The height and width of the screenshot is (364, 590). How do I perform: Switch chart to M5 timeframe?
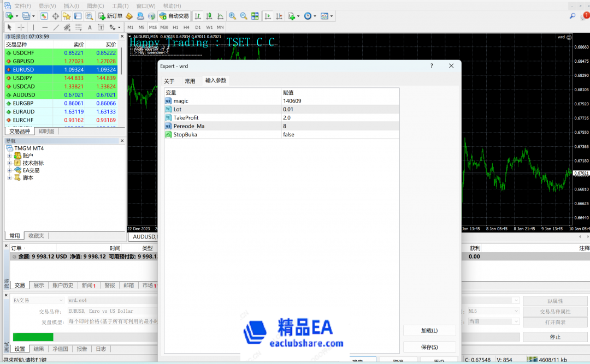click(x=141, y=27)
